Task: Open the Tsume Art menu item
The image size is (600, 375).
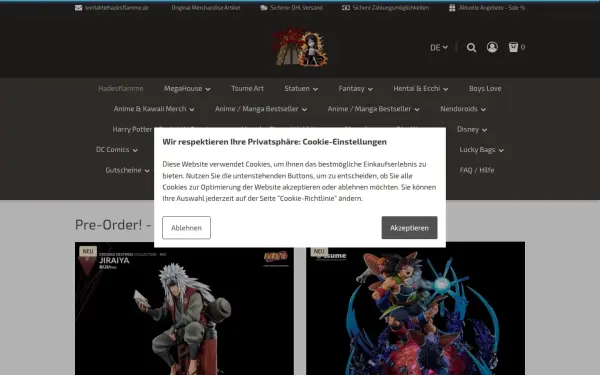Action: pyautogui.click(x=247, y=88)
